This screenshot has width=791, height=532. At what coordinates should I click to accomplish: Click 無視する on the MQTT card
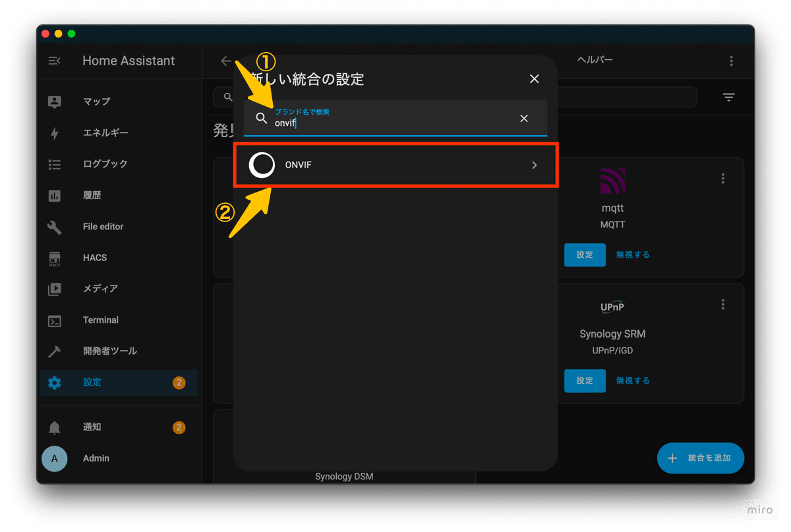tap(633, 254)
